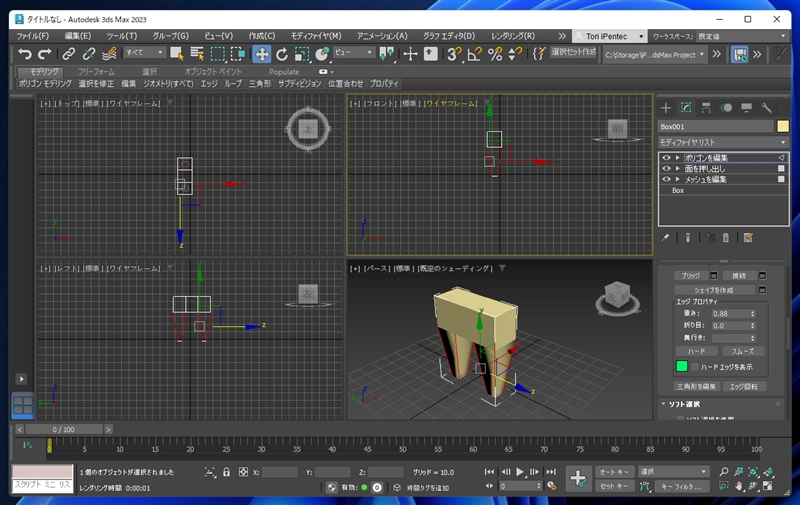The width and height of the screenshot is (800, 505).
Task: Open the Utilities wrench panel icon
Action: [766, 108]
